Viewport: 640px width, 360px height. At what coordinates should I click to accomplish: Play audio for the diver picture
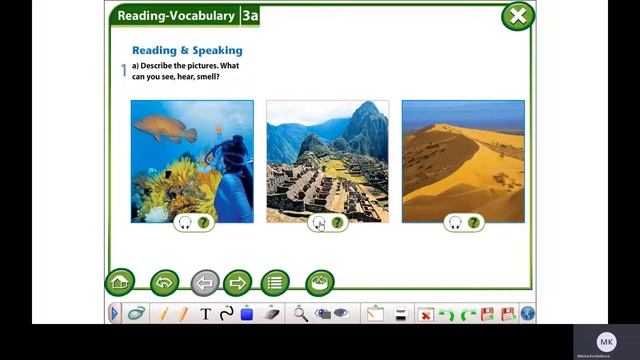pos(185,223)
